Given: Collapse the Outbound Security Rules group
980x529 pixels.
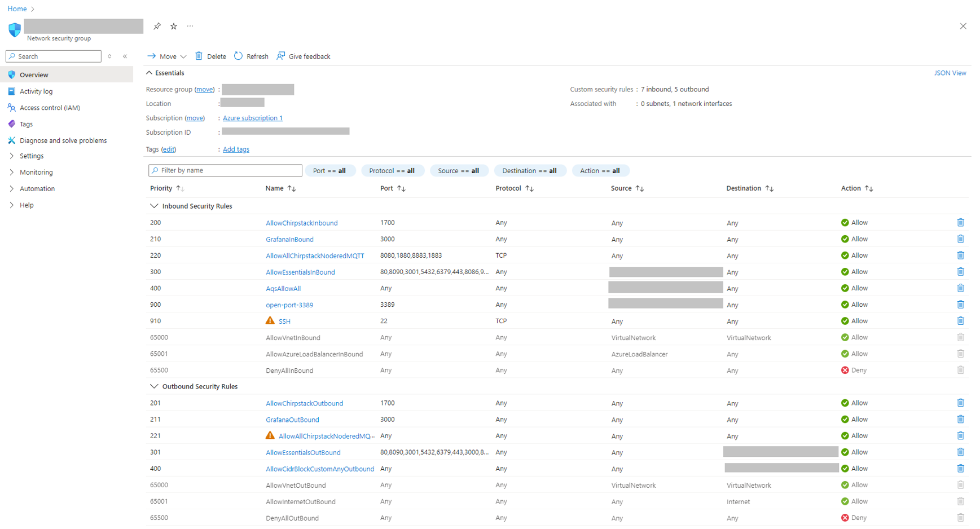Looking at the screenshot, I should point(154,387).
